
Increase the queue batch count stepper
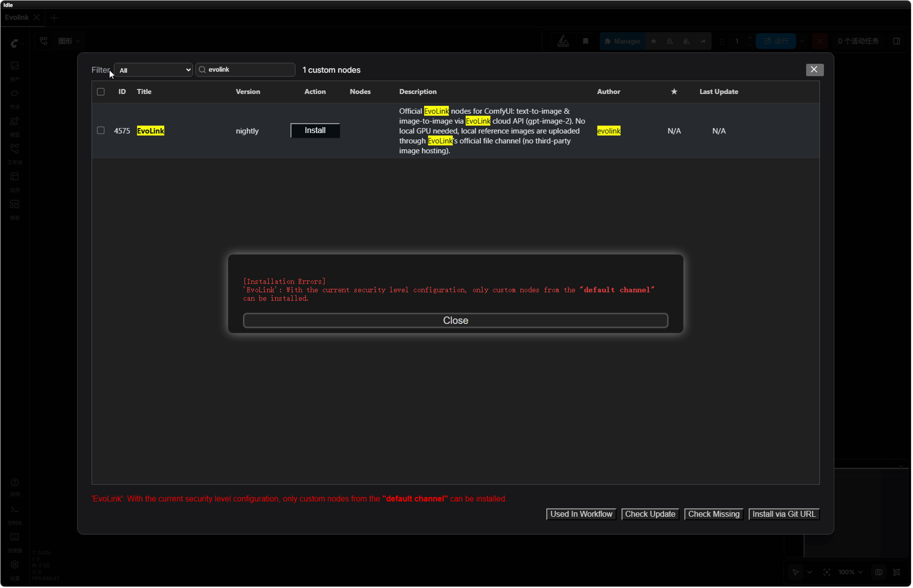click(x=750, y=38)
